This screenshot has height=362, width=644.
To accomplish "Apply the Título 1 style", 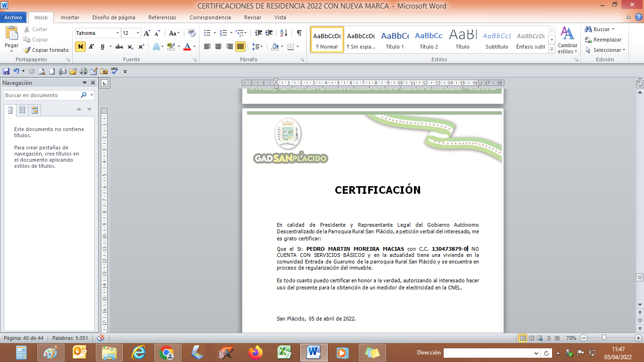I will pos(395,40).
